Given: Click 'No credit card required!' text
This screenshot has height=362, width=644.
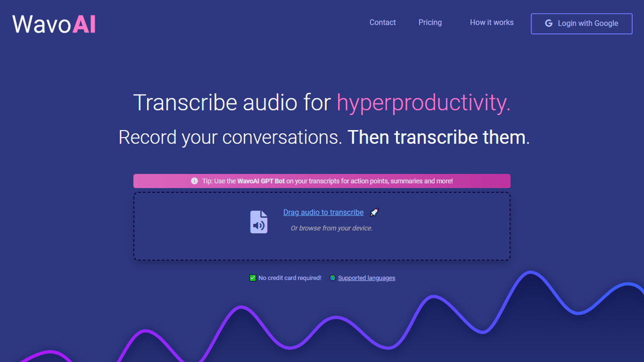Looking at the screenshot, I should coord(290,278).
